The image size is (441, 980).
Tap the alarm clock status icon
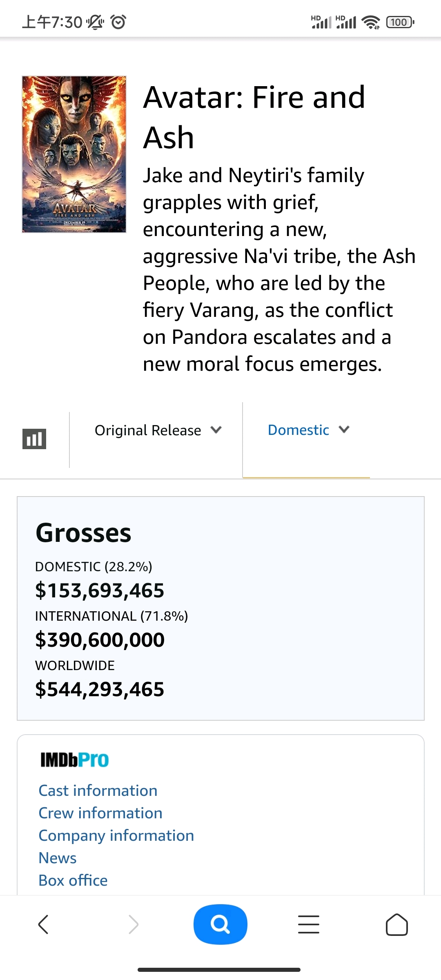(118, 22)
